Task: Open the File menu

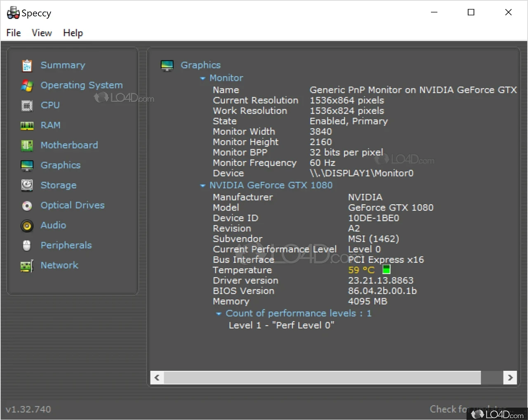Action: pyautogui.click(x=14, y=33)
